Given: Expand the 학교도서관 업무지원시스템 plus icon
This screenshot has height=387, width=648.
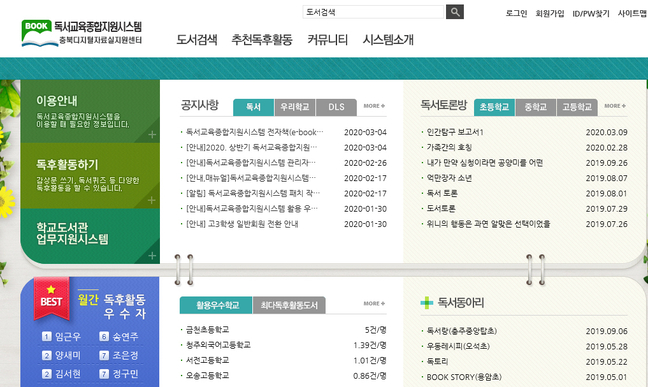Looking at the screenshot, I should (152, 256).
